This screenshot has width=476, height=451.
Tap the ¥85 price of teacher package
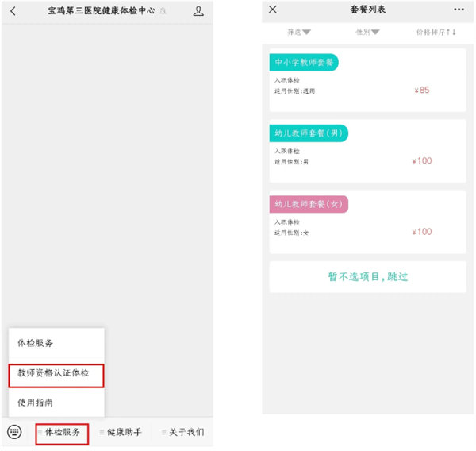coord(422,91)
